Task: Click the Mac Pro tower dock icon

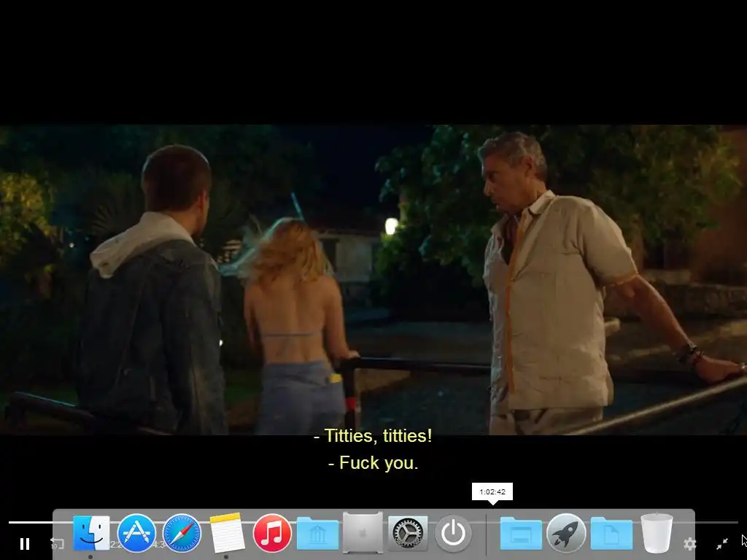Action: 363,533
